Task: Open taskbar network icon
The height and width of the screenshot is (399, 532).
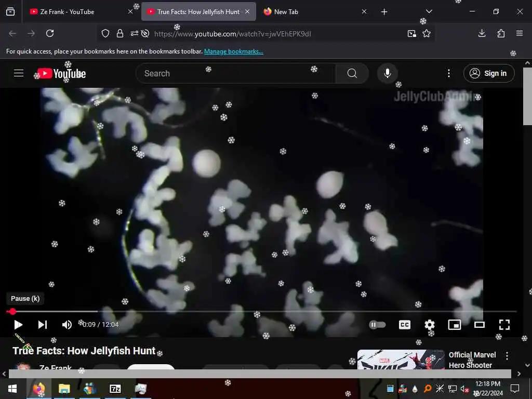Action: coord(453,389)
